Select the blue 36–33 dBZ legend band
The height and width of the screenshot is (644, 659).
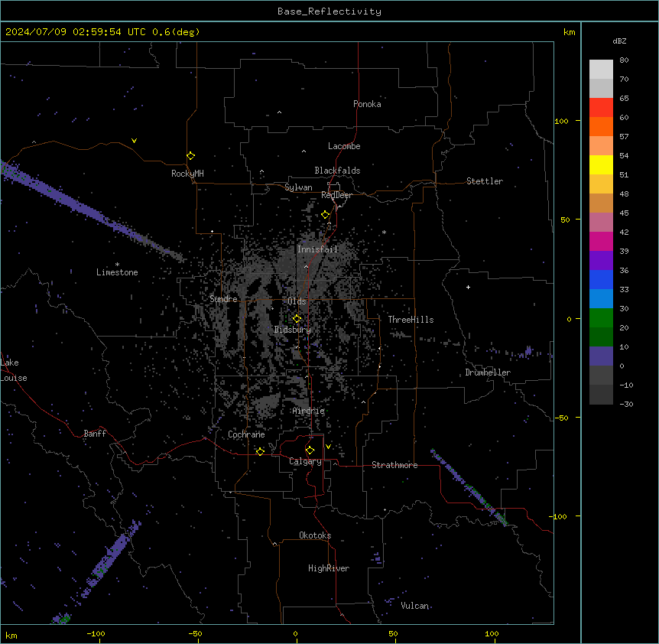(601, 279)
